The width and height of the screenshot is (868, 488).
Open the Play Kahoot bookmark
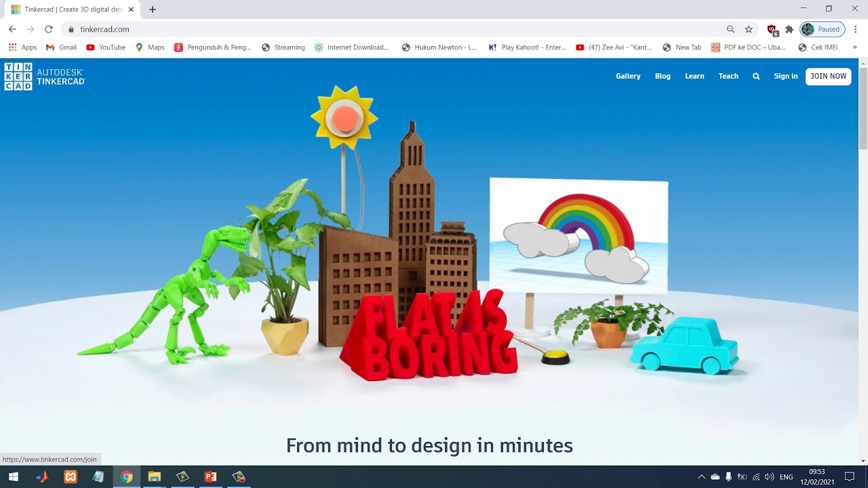527,47
